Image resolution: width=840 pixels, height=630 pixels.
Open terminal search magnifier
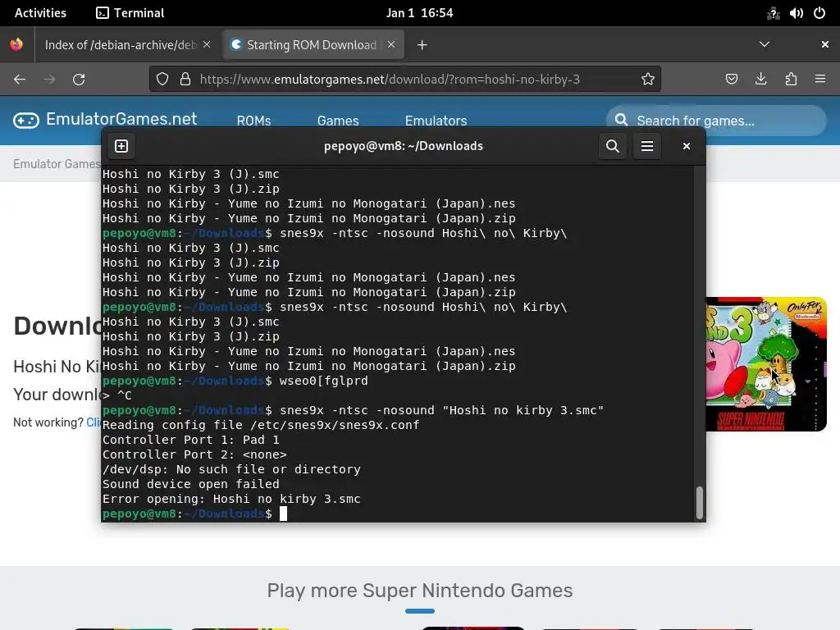(x=612, y=146)
